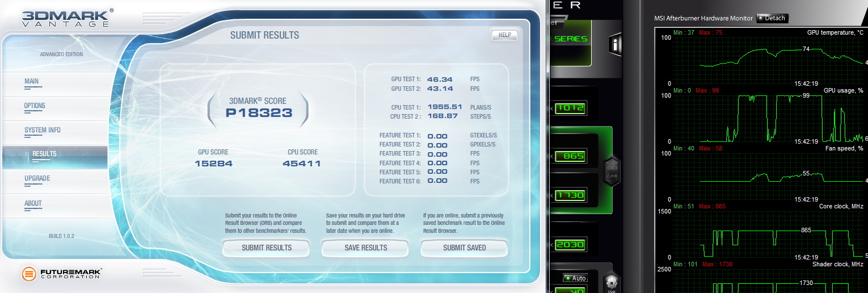Click the 865 core clock value field
868x293 pixels.
tap(570, 156)
